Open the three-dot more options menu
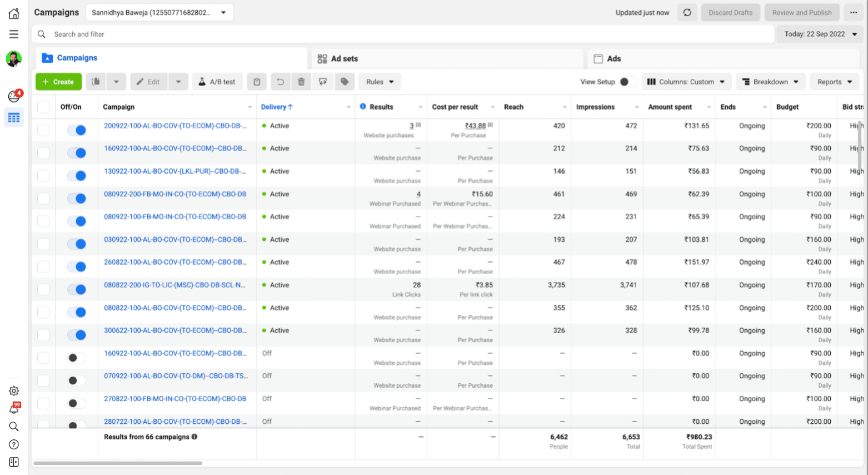Viewport: 868px width, 475px height. pyautogui.click(x=854, y=12)
